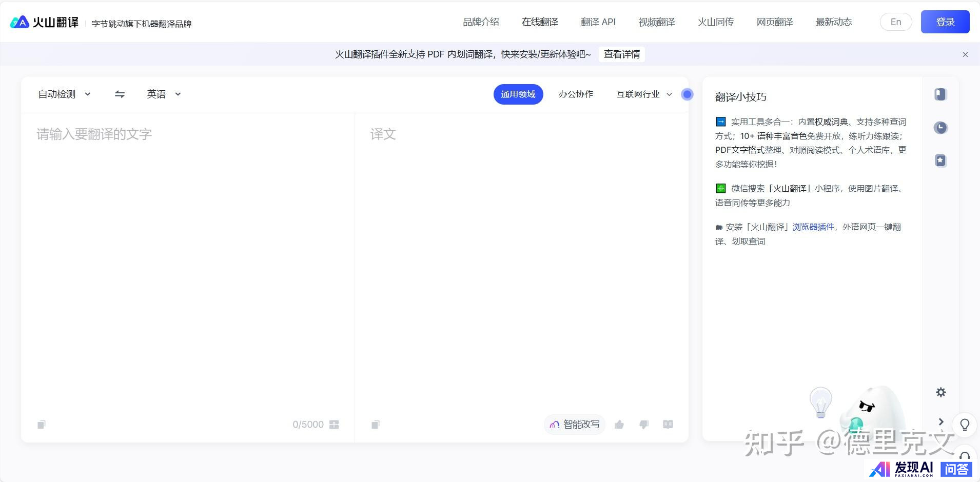980x482 pixels.
Task: Swap source and target languages icon
Action: (120, 94)
